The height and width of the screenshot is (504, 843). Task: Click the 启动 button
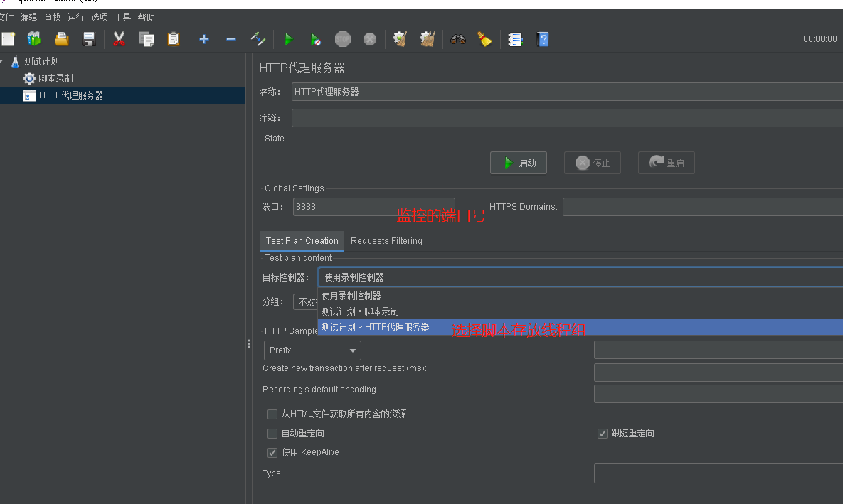519,163
